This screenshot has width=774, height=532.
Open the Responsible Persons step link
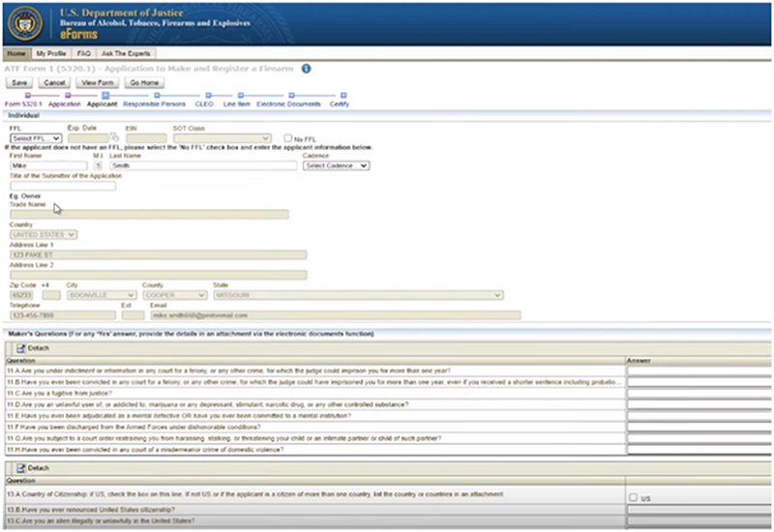[154, 104]
